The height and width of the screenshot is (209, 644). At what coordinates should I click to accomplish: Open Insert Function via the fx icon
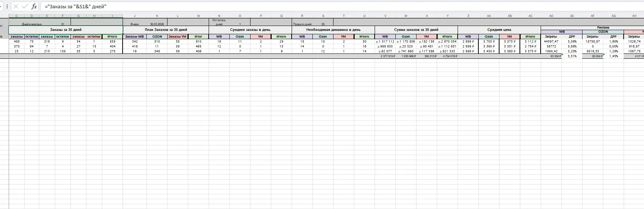[x=34, y=6]
